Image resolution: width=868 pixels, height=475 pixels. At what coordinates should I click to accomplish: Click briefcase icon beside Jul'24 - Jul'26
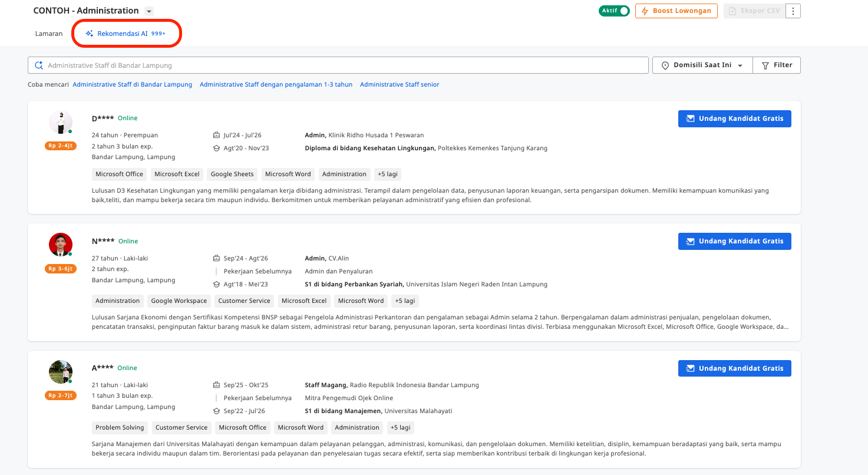pos(216,135)
